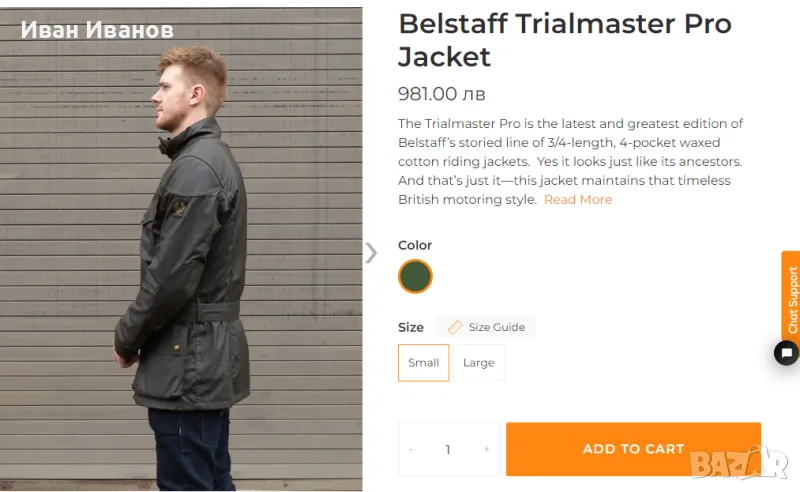Click the Size section label
Screen dimensions: 800x492
pyautogui.click(x=411, y=327)
